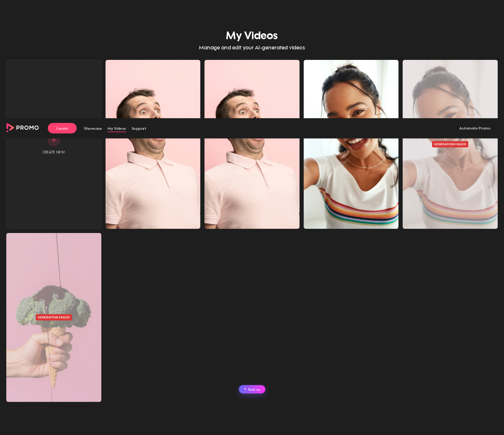Viewport: 504px width, 435px height.
Task: Click Generation Failed badge on woman video
Action: coord(450,144)
